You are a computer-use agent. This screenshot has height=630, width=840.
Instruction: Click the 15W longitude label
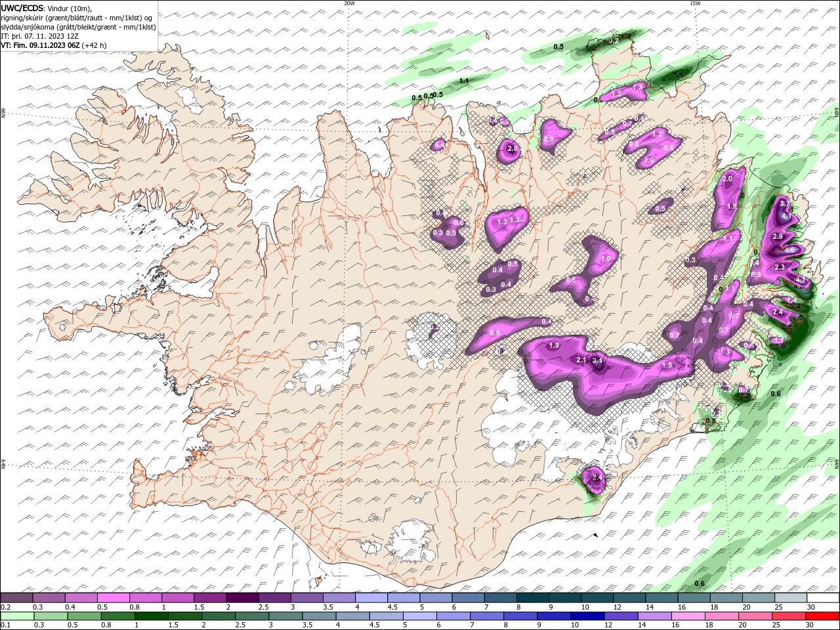pyautogui.click(x=694, y=3)
